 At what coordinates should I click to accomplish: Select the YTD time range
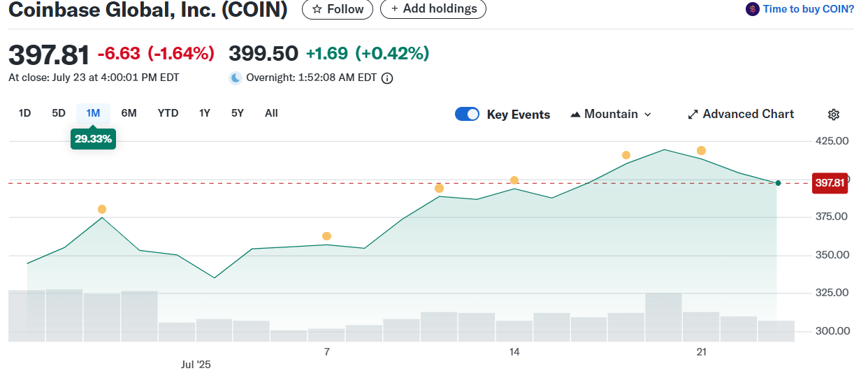168,113
